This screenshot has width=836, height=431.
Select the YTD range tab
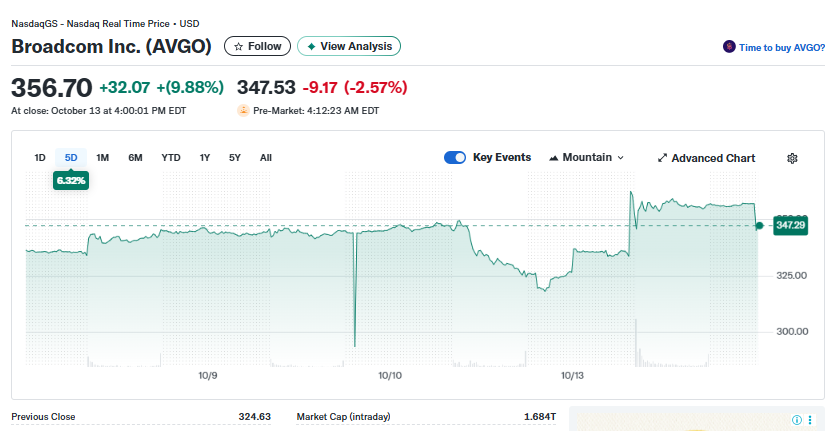click(171, 157)
